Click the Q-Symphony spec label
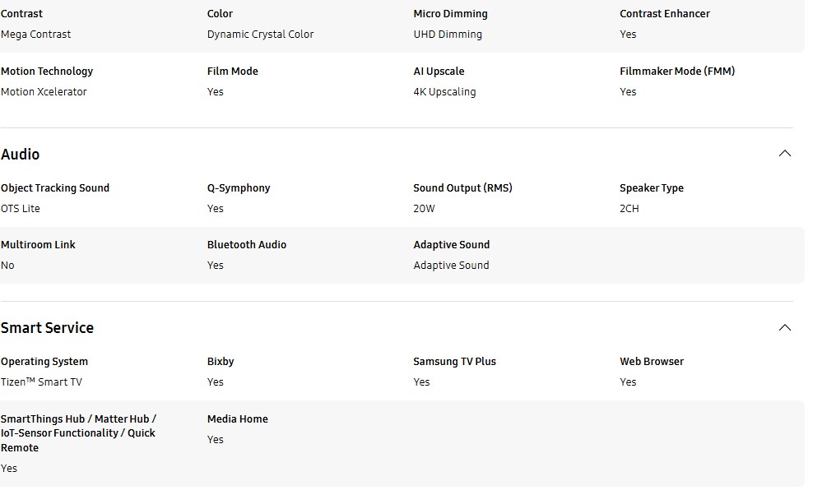Viewport: 813px width, 504px height. 239,188
